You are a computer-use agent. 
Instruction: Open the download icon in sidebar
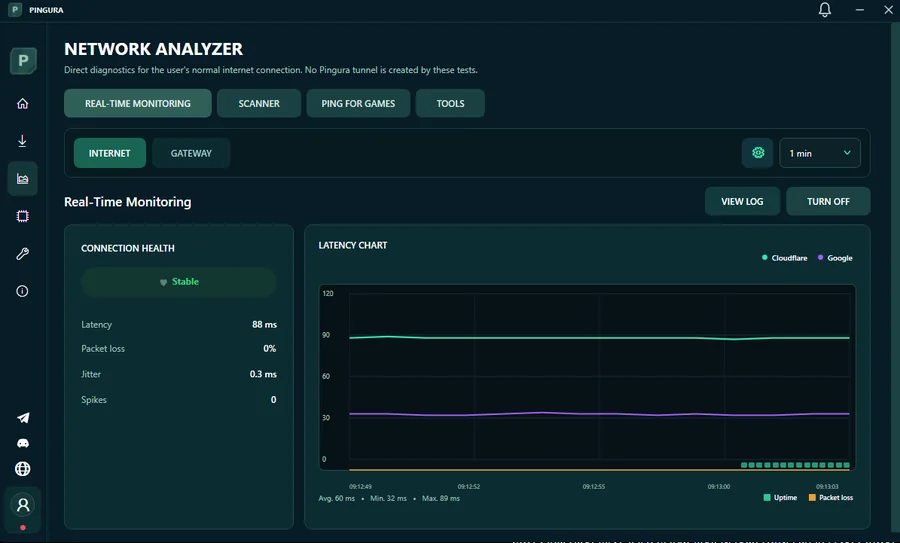pyautogui.click(x=22, y=141)
